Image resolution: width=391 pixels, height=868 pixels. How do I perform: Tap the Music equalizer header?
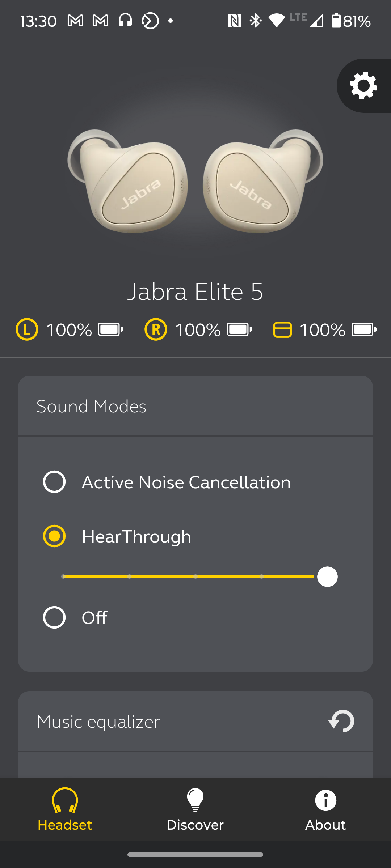tap(195, 721)
